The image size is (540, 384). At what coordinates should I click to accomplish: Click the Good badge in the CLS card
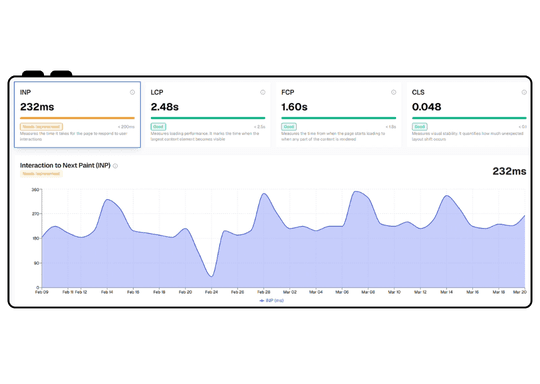pos(419,127)
